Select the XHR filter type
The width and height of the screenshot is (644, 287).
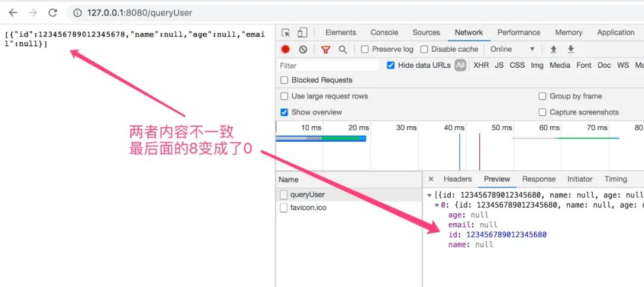tap(481, 65)
